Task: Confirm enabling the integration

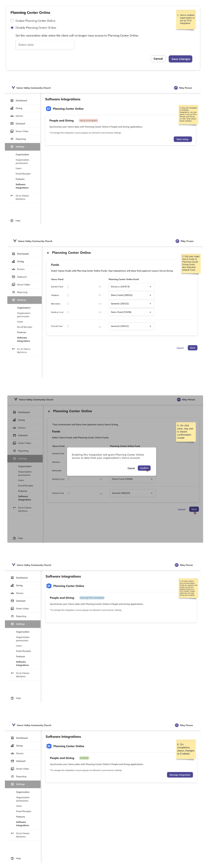Action: [144, 468]
